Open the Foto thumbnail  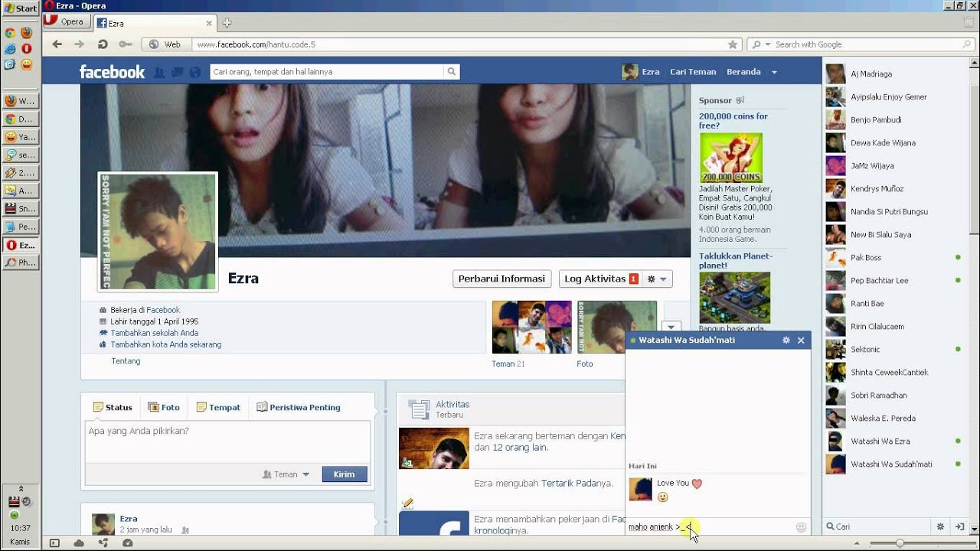[x=616, y=327]
